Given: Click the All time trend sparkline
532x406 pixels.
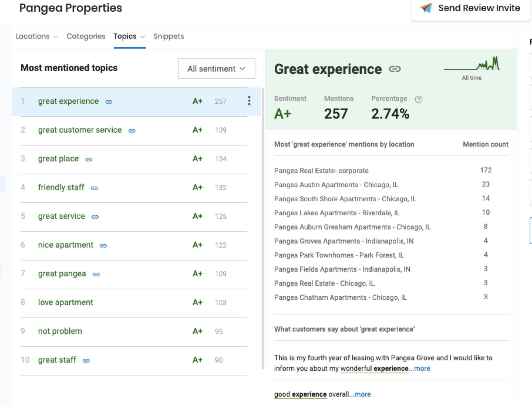Looking at the screenshot, I should 472,66.
